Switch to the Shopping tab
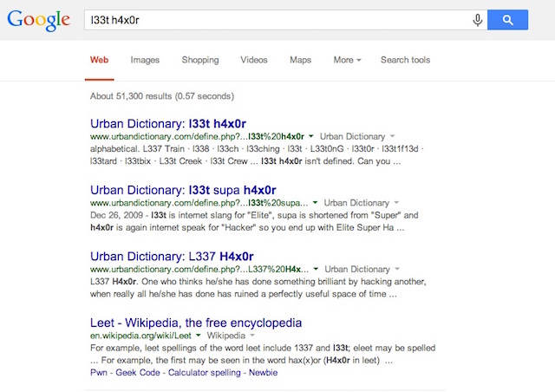This screenshot has height=392, width=555. coord(200,60)
